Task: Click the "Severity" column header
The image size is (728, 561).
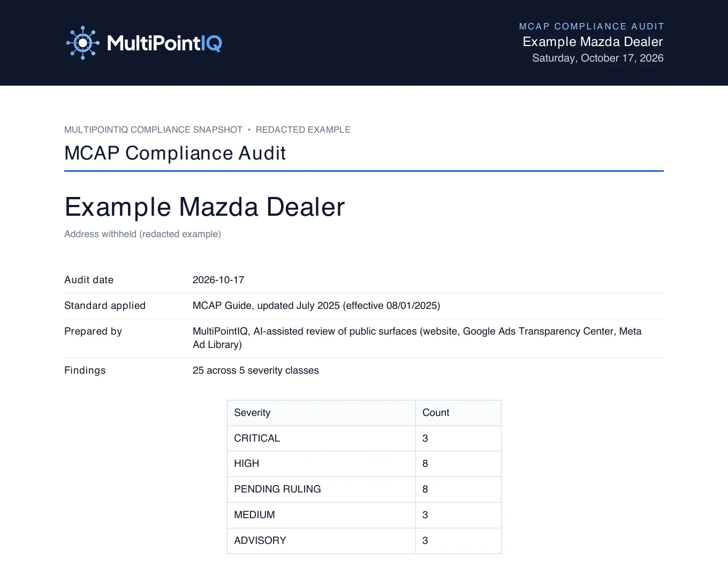Action: (x=321, y=413)
